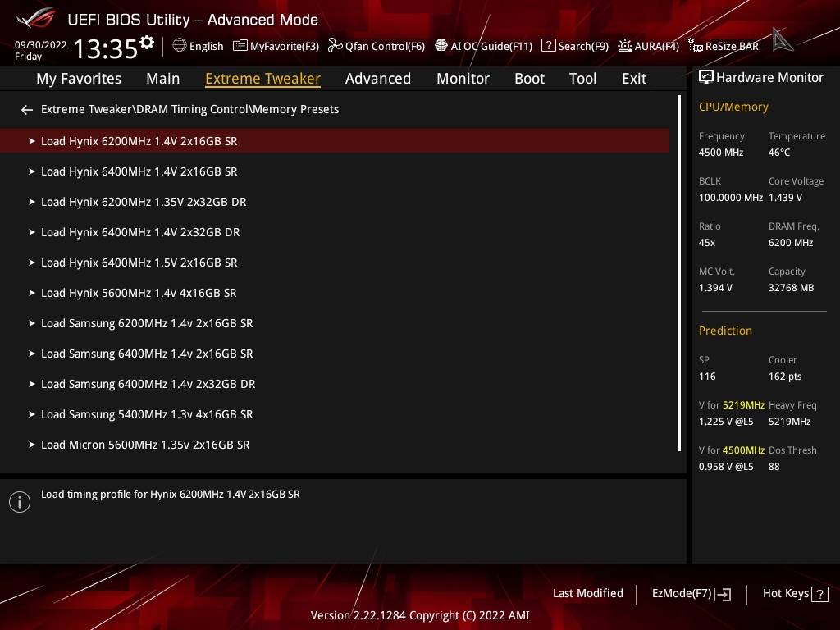Click the Temperature 46°C reading
Viewport: 840px width, 630px height.
point(779,153)
